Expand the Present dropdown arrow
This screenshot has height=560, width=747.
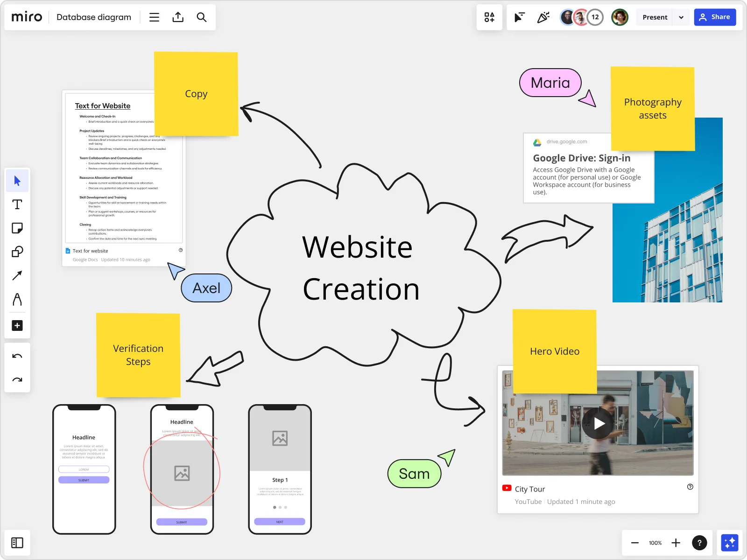(x=681, y=17)
